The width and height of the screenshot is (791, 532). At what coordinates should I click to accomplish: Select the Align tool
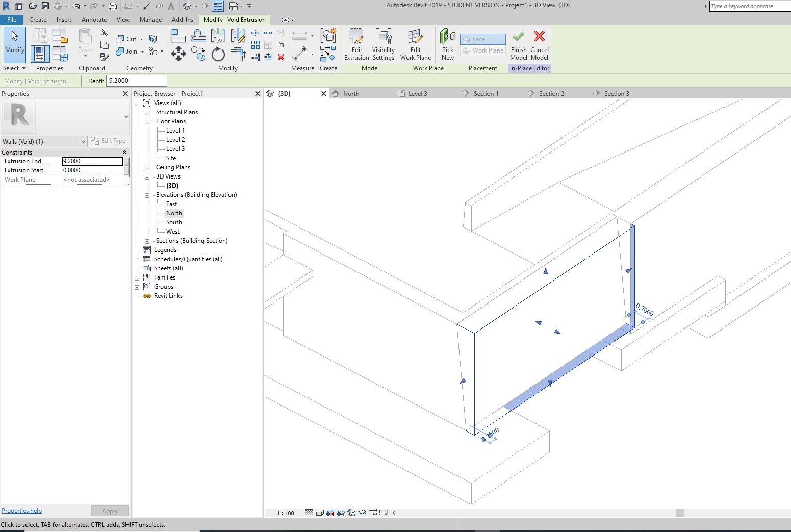(x=178, y=36)
